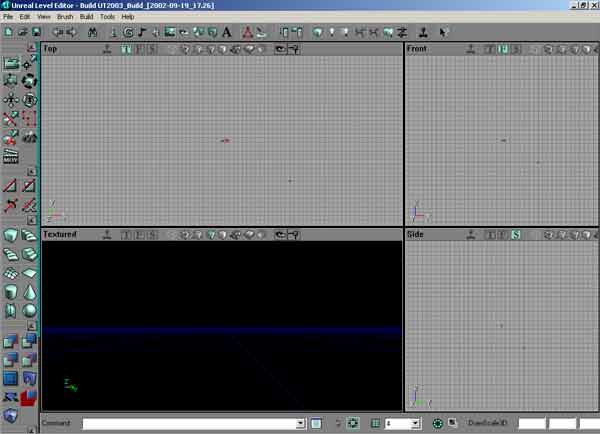Click the first DrawScale3D value field
The height and width of the screenshot is (434, 600).
(532, 423)
